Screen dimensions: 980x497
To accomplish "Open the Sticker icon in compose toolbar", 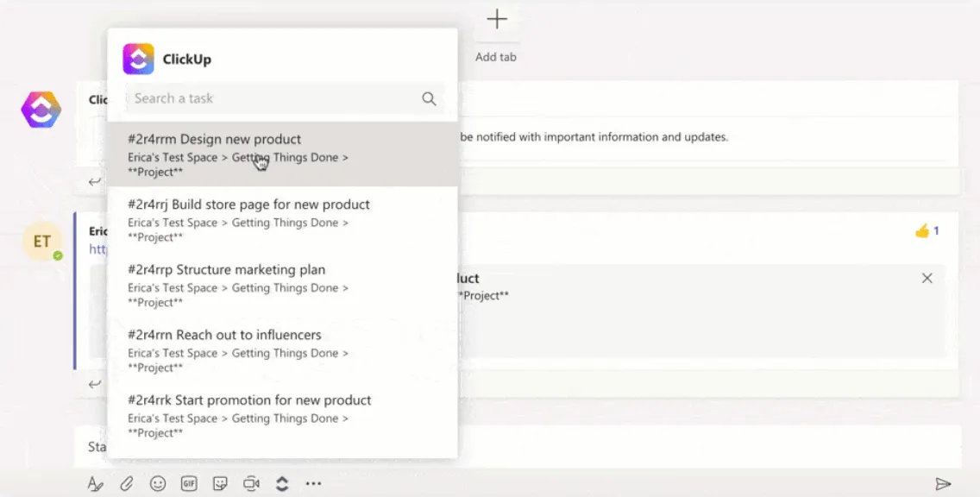I will 220,483.
